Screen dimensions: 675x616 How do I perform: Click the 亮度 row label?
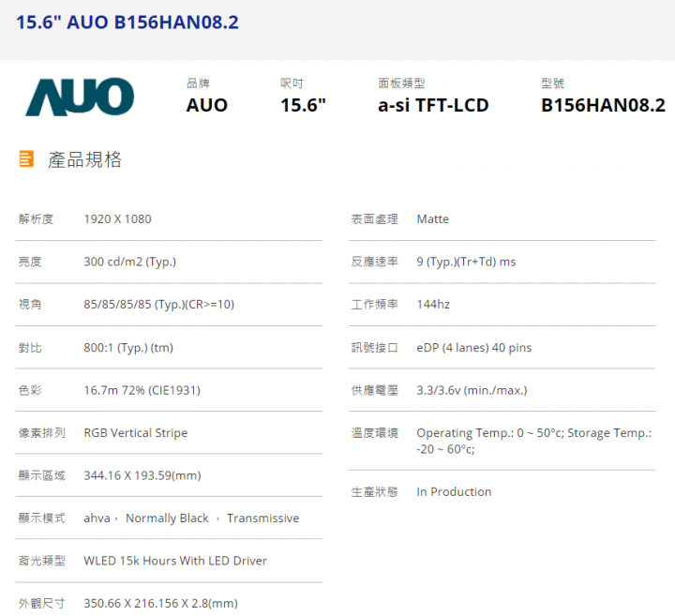[30, 262]
